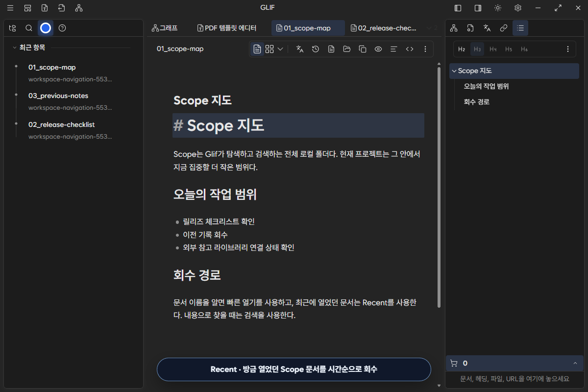Select the grid blocks view icon
Viewport: 588px width, 392px height.
(269, 49)
